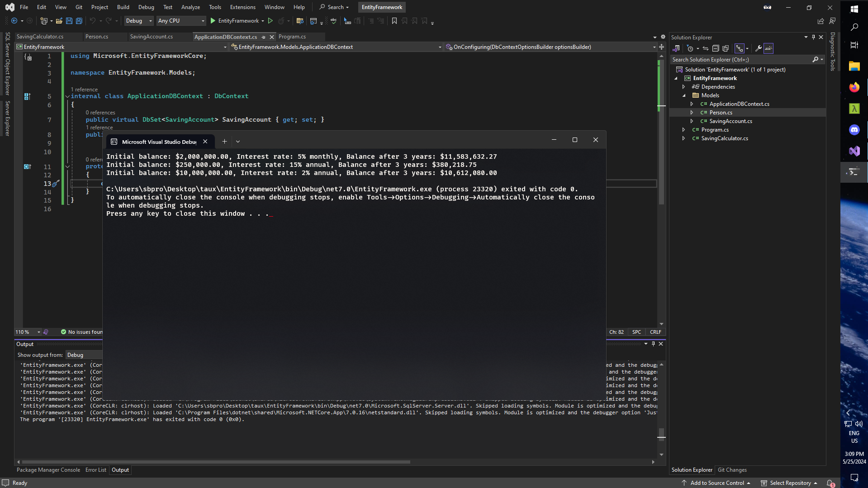Start without debugging using the outlined play icon
Image resolution: width=868 pixels, height=488 pixels.
point(270,21)
